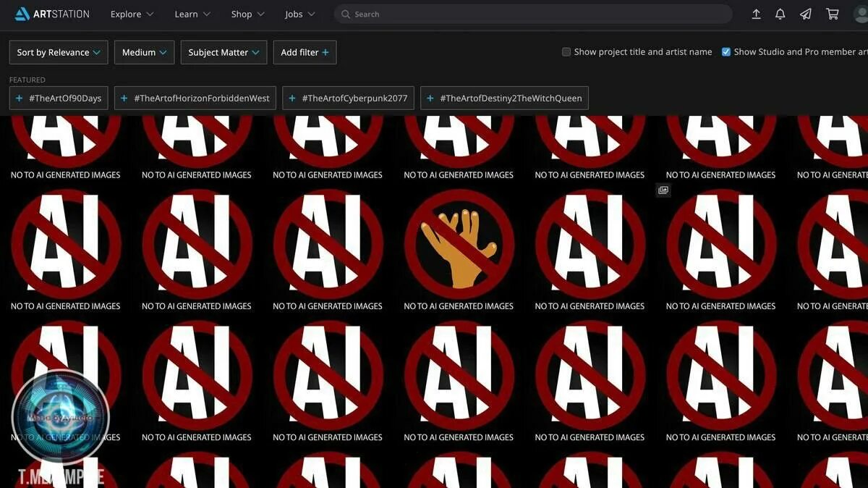Click the multi-image gallery icon on thumbnail
This screenshot has width=868, height=488.
[663, 190]
